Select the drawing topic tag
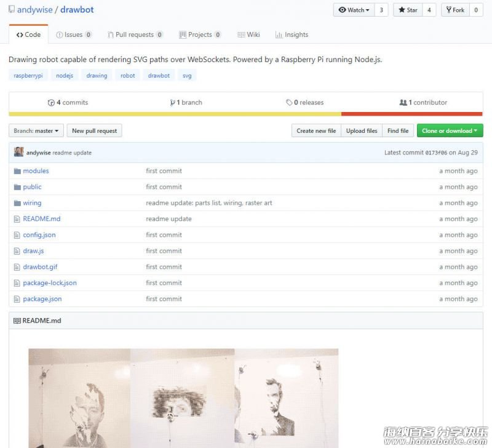The width and height of the screenshot is (492, 448). (x=97, y=76)
